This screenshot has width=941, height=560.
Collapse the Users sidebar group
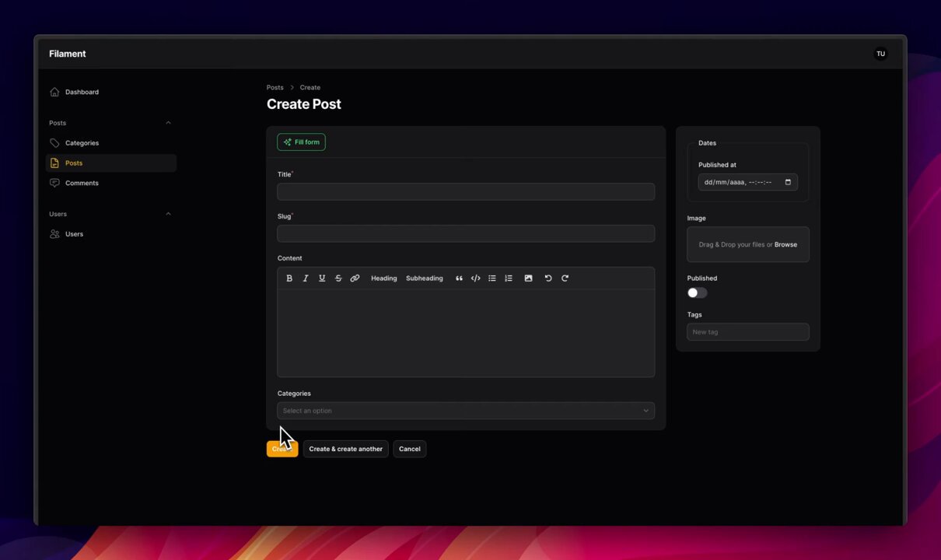[168, 214]
